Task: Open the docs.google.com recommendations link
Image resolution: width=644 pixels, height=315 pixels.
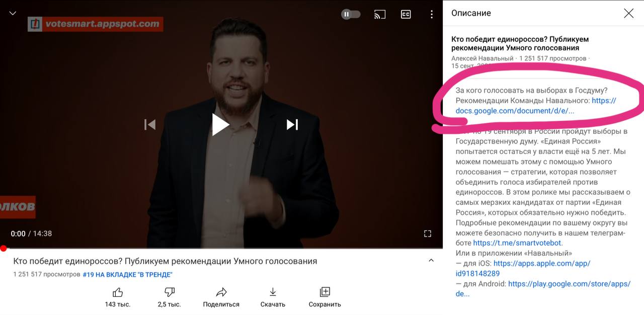Action: (x=536, y=106)
